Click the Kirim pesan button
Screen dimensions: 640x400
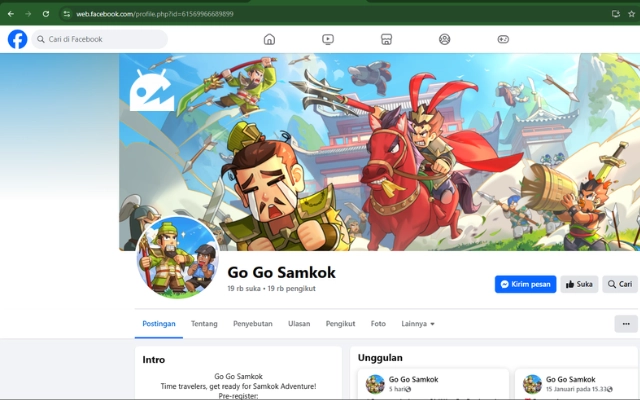click(525, 284)
